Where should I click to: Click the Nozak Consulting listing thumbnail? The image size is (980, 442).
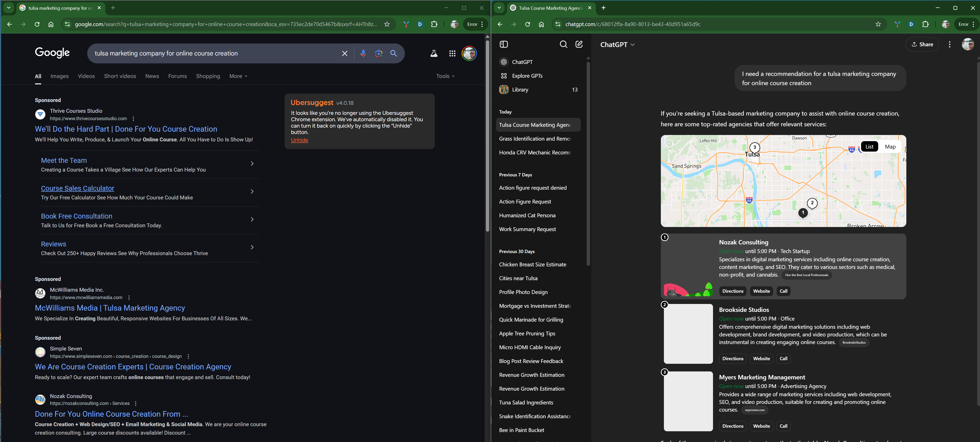(x=688, y=267)
